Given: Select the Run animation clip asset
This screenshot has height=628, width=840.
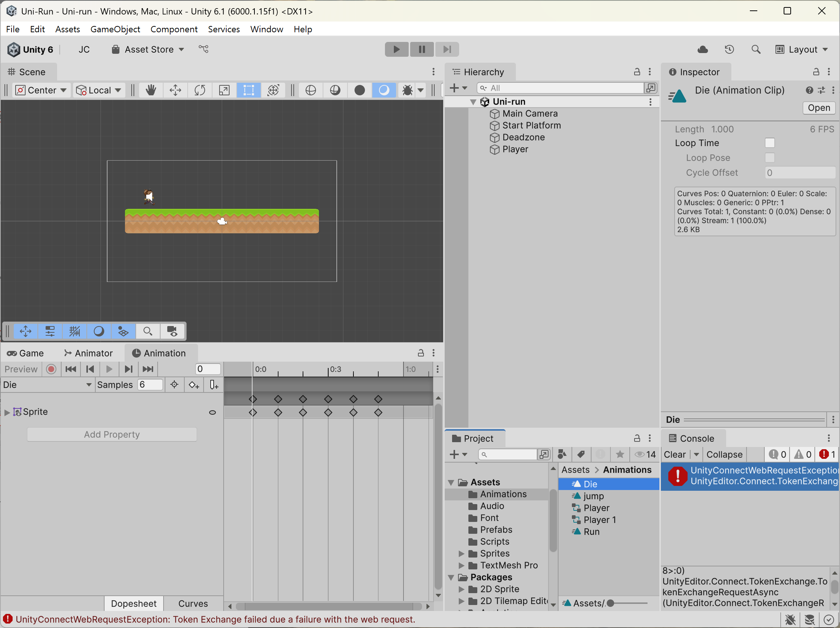Looking at the screenshot, I should pyautogui.click(x=591, y=532).
